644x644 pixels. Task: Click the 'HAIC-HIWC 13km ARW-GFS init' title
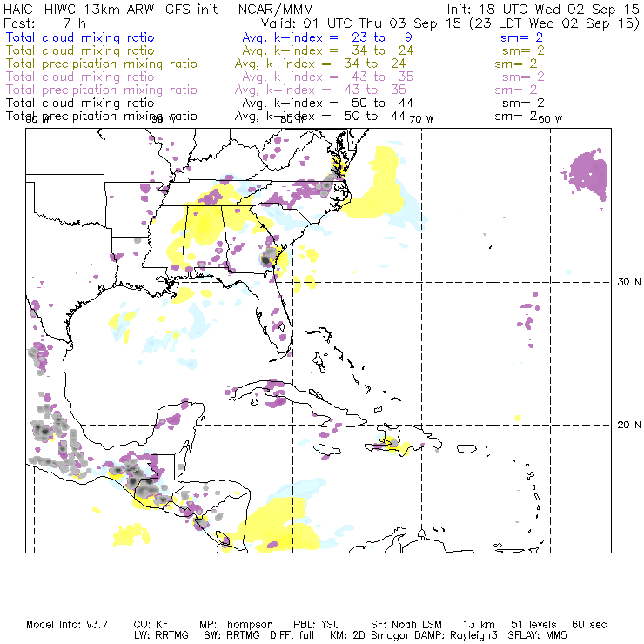tap(111, 10)
